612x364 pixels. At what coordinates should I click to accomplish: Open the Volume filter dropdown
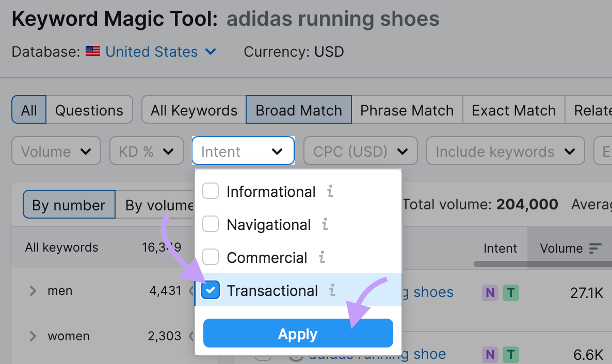click(x=56, y=151)
